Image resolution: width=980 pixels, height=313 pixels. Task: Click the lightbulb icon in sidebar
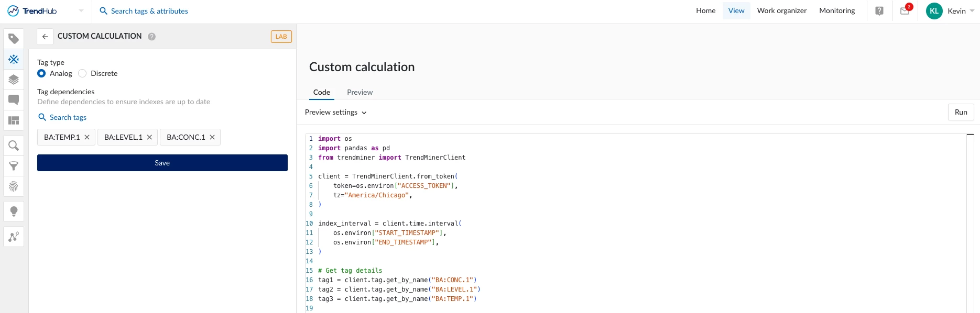(14, 211)
